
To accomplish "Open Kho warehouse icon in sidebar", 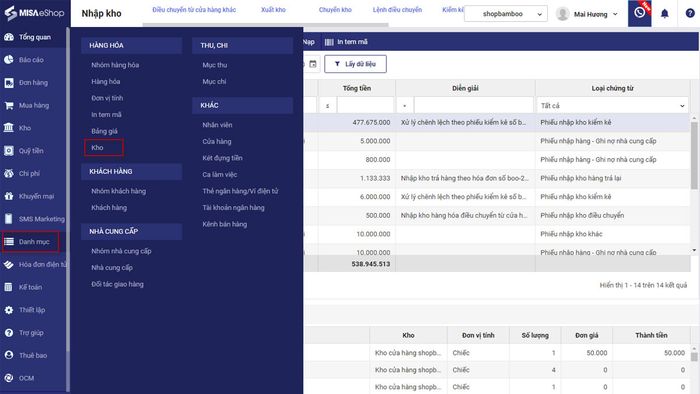I will pyautogui.click(x=8, y=128).
